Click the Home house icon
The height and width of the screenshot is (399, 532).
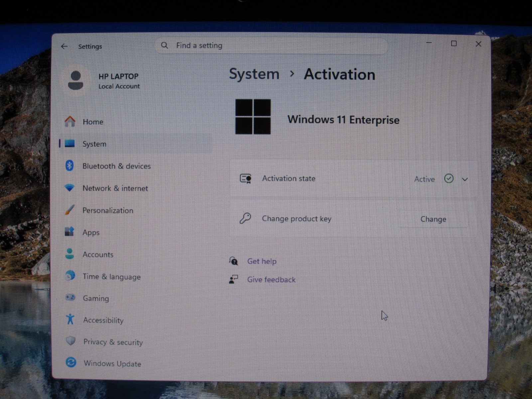tap(70, 121)
